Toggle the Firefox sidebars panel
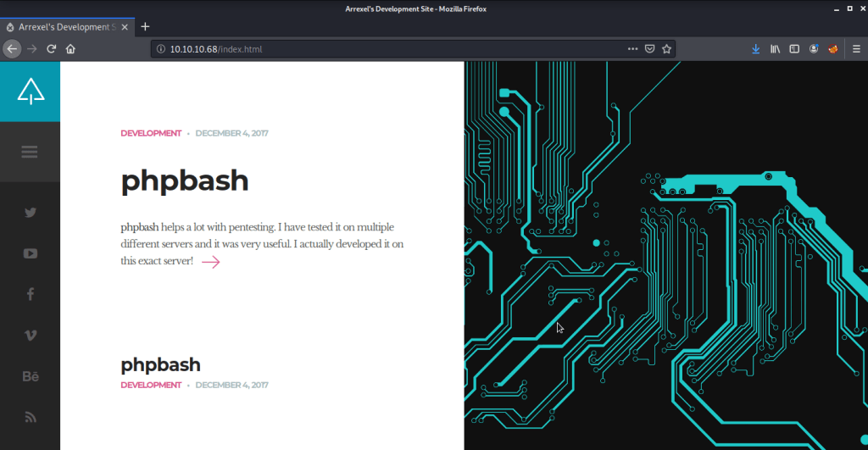The height and width of the screenshot is (450, 868). pyautogui.click(x=794, y=49)
